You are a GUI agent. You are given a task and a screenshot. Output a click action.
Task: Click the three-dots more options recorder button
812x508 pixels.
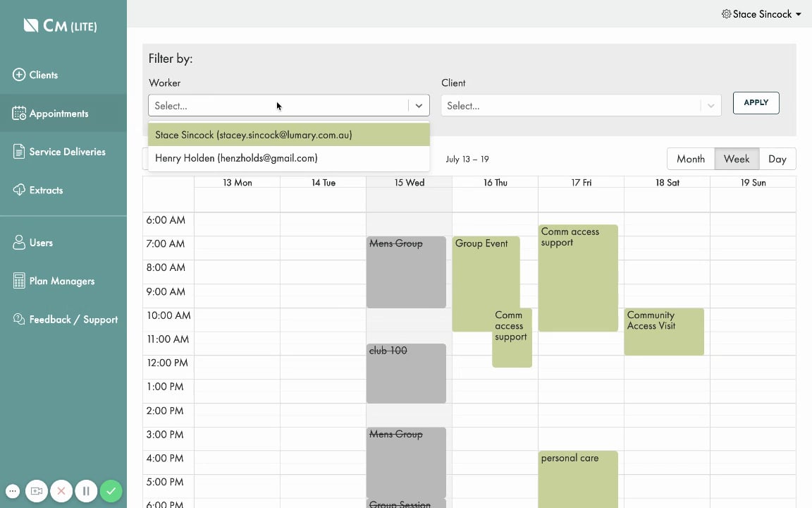13,491
